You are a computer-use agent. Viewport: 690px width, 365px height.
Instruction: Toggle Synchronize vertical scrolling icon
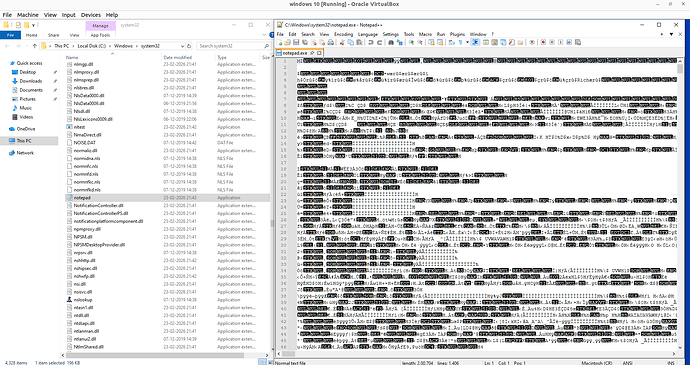pos(431,42)
